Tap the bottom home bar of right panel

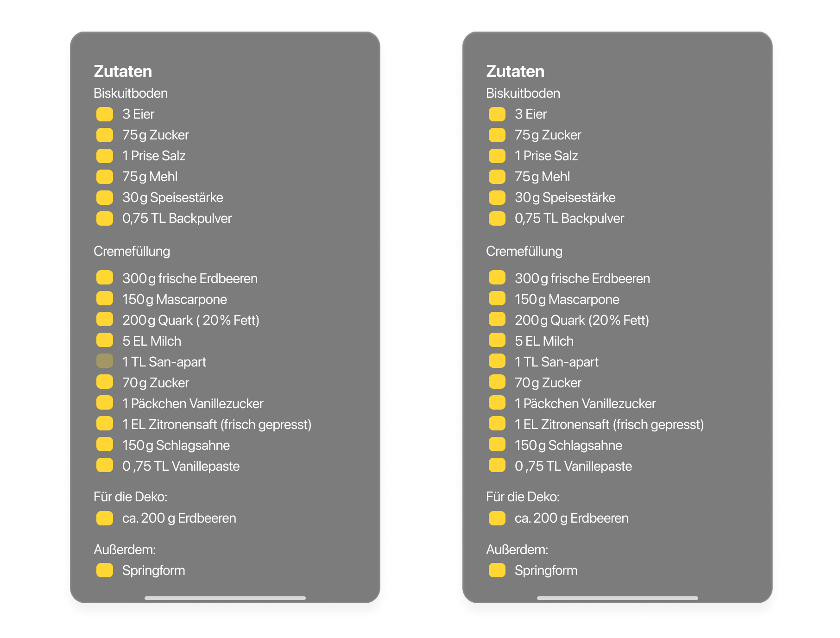(x=617, y=598)
